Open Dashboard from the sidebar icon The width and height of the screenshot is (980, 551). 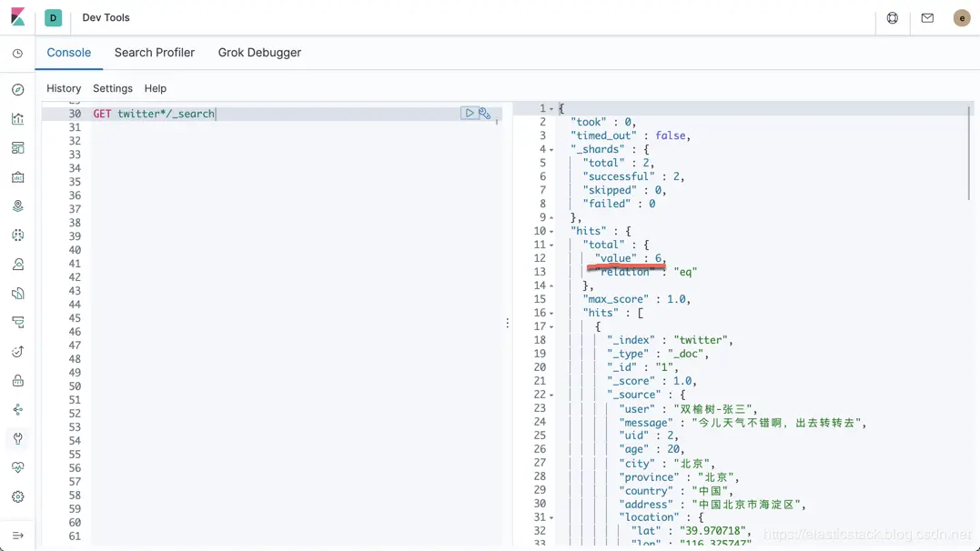coord(17,148)
